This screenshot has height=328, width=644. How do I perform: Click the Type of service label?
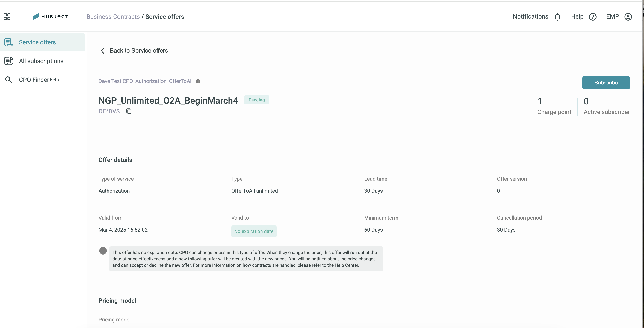pyautogui.click(x=116, y=179)
